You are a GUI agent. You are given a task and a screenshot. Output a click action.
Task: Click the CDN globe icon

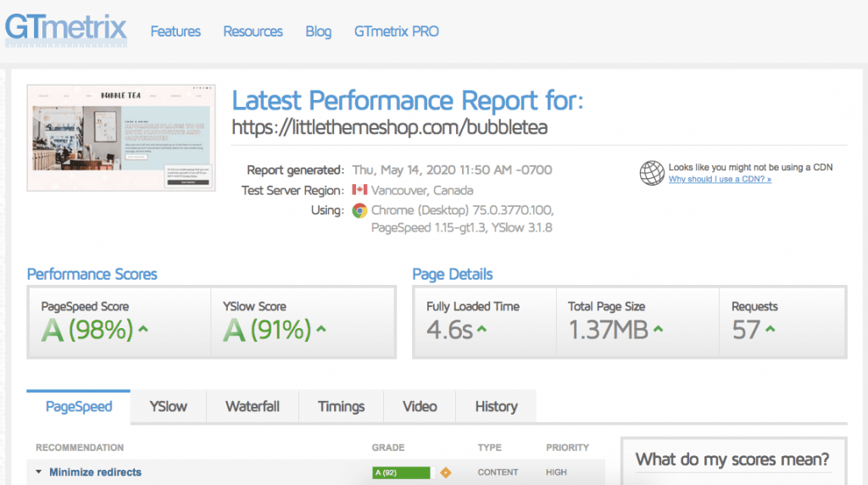(652, 173)
